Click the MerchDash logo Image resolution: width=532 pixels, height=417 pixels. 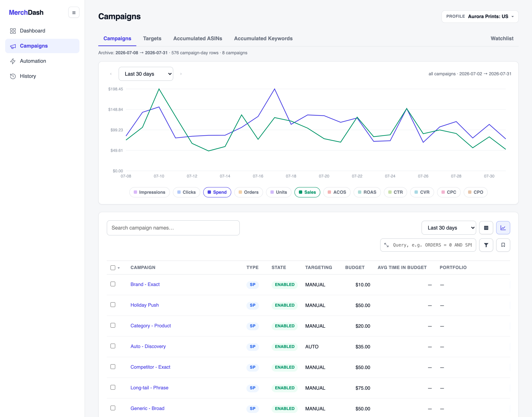coord(26,12)
